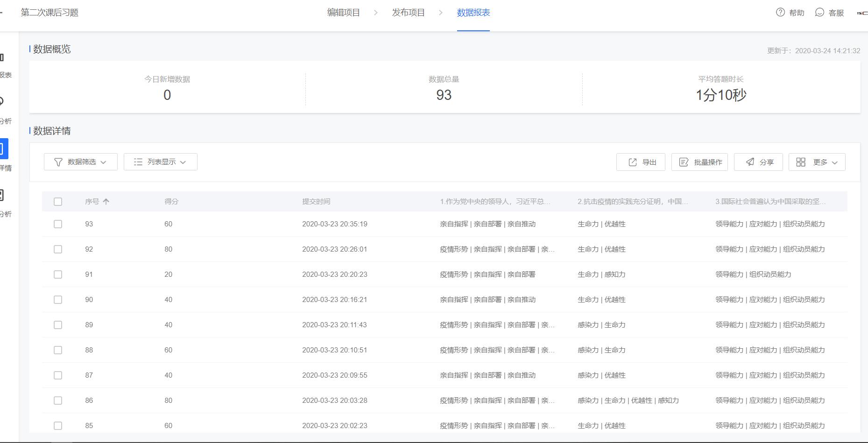Click the 帮助 link
This screenshot has width=868, height=443.
tap(797, 13)
